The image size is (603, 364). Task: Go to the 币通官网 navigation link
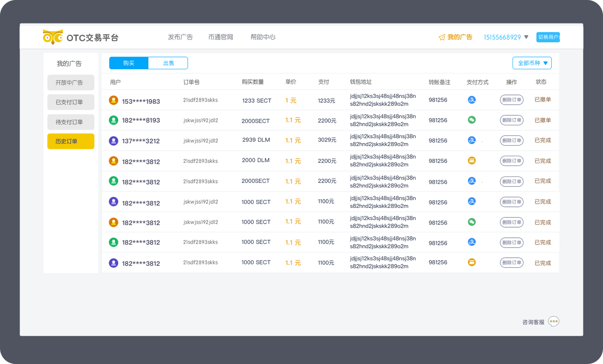(221, 37)
